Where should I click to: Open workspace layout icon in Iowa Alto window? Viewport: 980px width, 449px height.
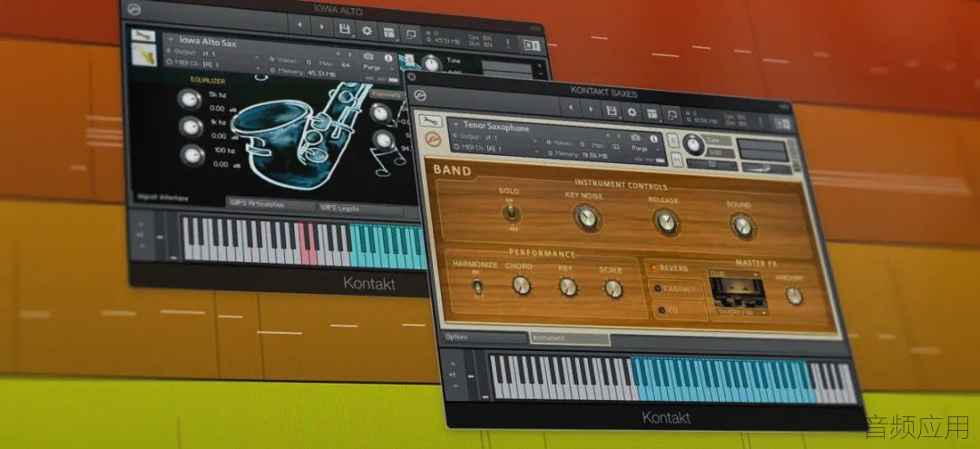[389, 32]
